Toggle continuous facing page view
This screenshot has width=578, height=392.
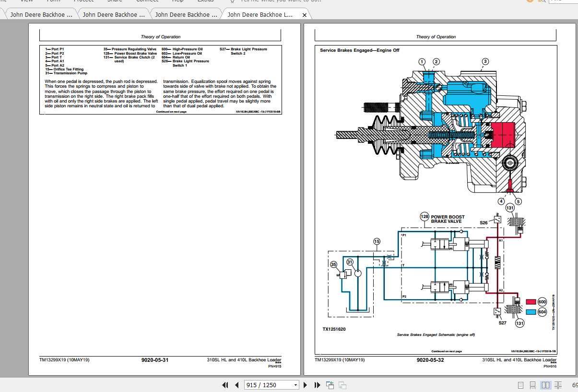(x=558, y=385)
